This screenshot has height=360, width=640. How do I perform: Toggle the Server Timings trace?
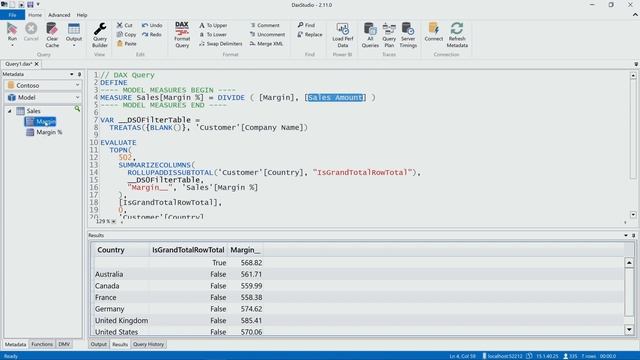[x=408, y=35]
